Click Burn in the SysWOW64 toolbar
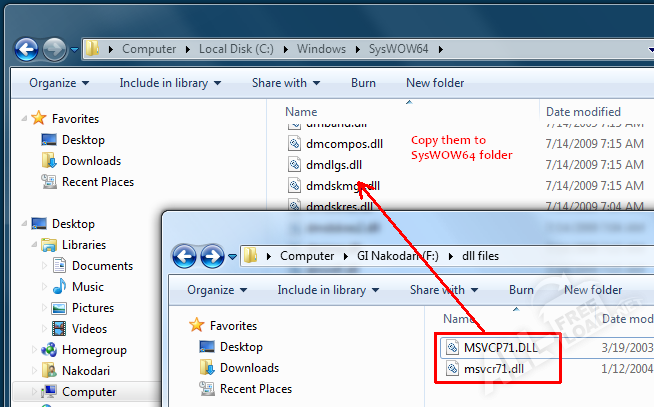 tap(363, 83)
